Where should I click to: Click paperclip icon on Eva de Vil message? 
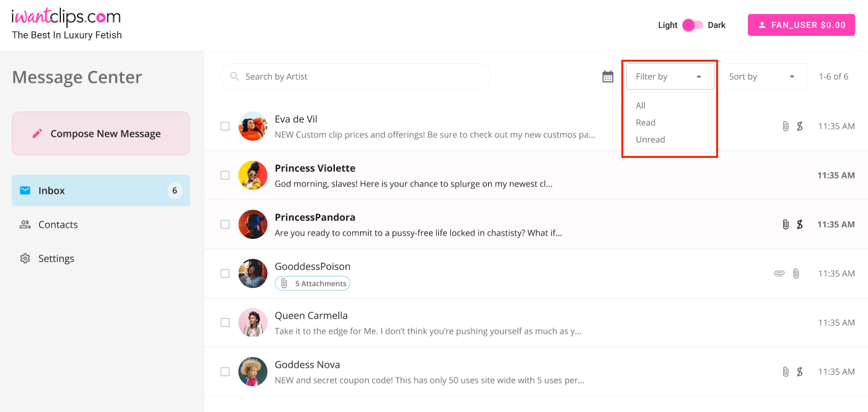(x=785, y=126)
